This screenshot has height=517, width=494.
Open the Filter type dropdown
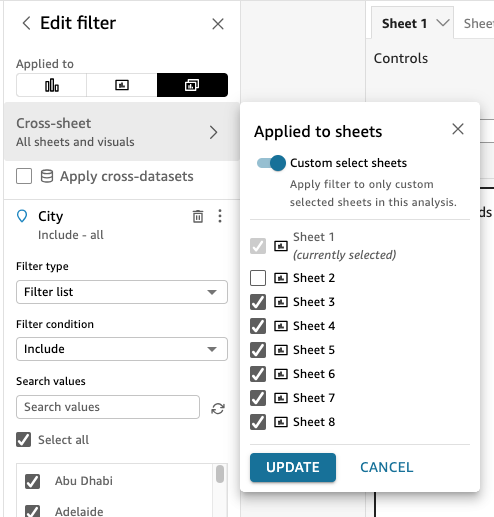pos(122,292)
